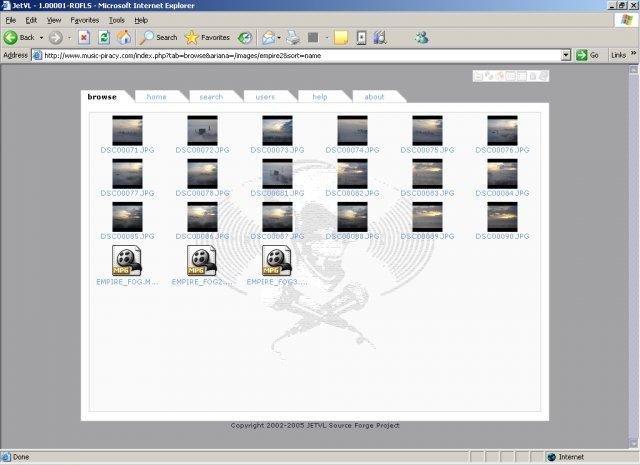This screenshot has height=465, width=640.
Task: Click the Print toolbar icon
Action: point(293,38)
